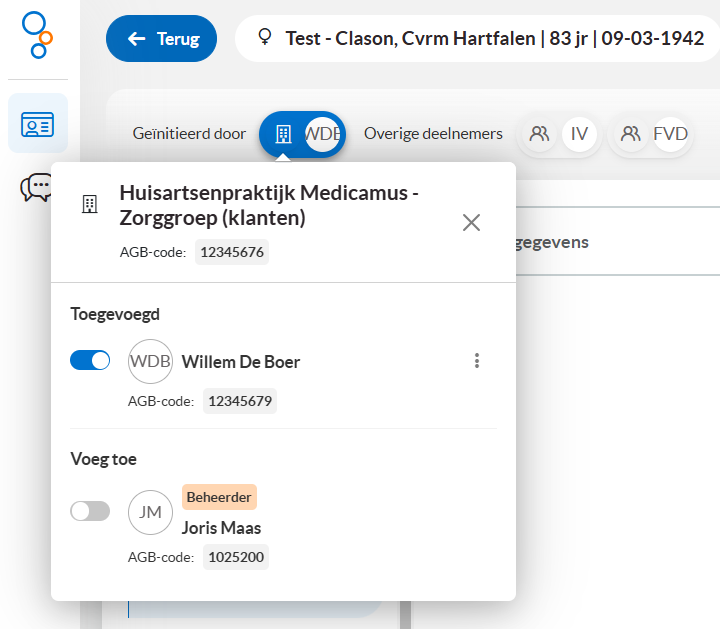
Task: Click the Beheerder badge
Action: point(219,497)
